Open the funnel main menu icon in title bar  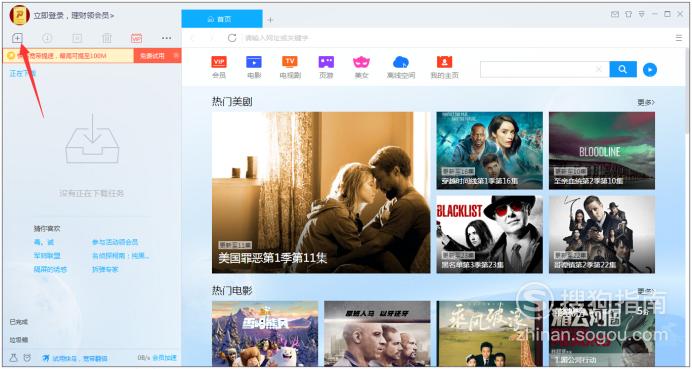coord(642,15)
